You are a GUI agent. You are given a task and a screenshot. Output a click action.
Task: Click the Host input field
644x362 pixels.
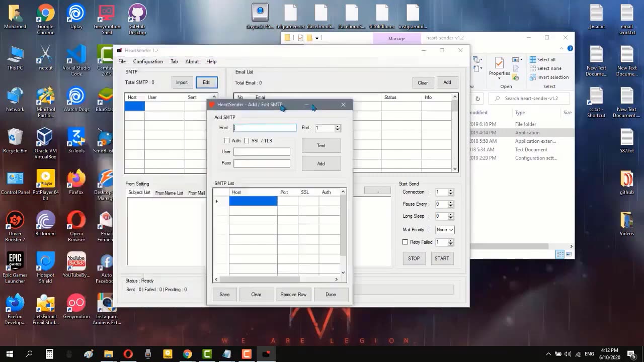tap(265, 128)
